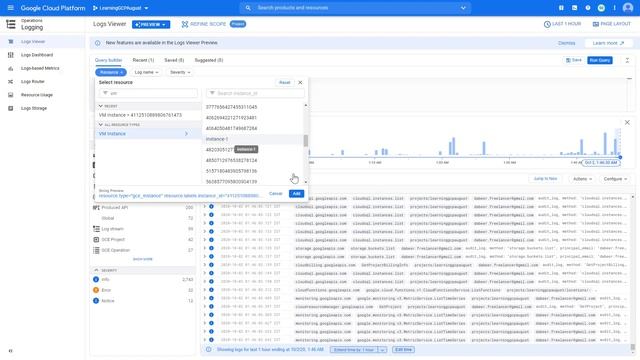Open Logs Storage in the sidebar

click(x=34, y=108)
